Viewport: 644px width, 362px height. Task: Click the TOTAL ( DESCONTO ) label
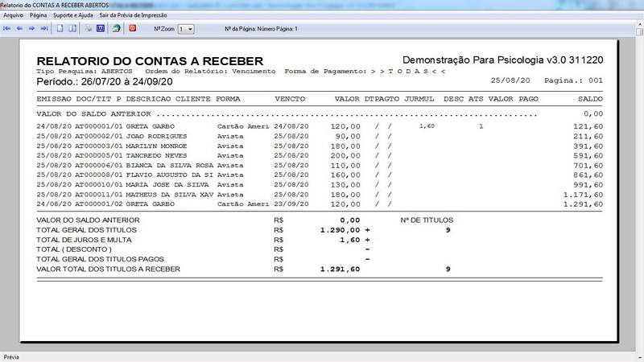pyautogui.click(x=74, y=249)
